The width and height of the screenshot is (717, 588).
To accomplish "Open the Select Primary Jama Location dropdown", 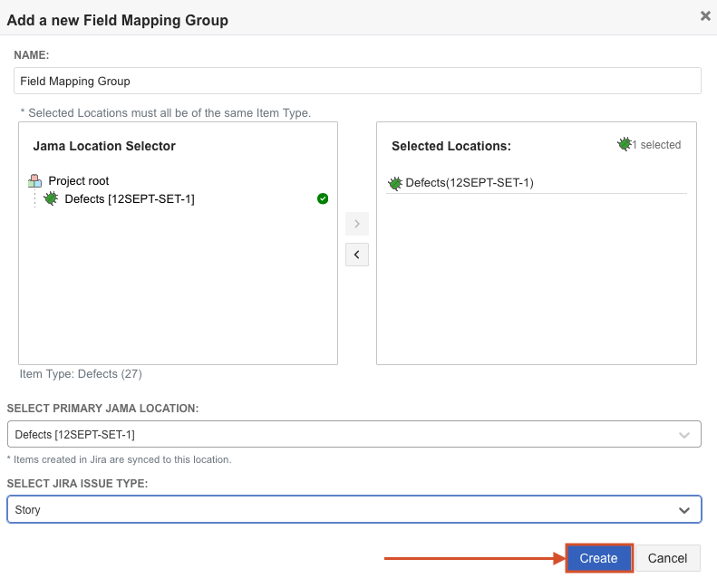I will 354,434.
